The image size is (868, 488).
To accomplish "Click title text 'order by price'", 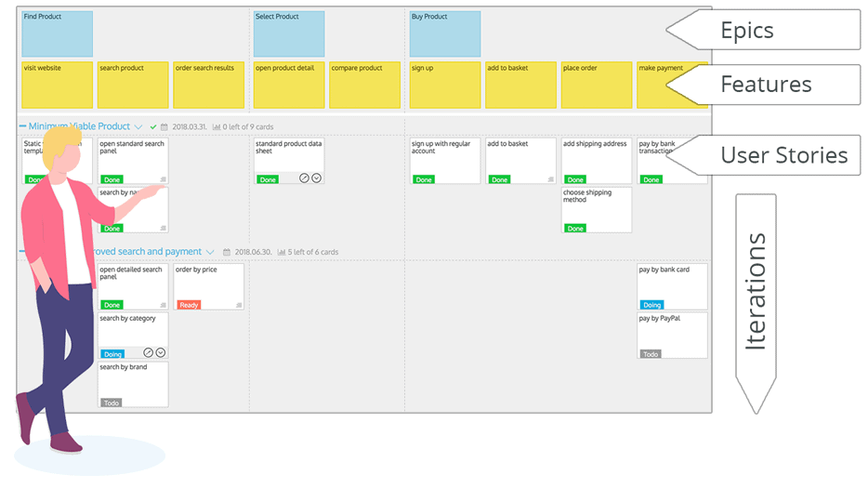I will [x=196, y=270].
